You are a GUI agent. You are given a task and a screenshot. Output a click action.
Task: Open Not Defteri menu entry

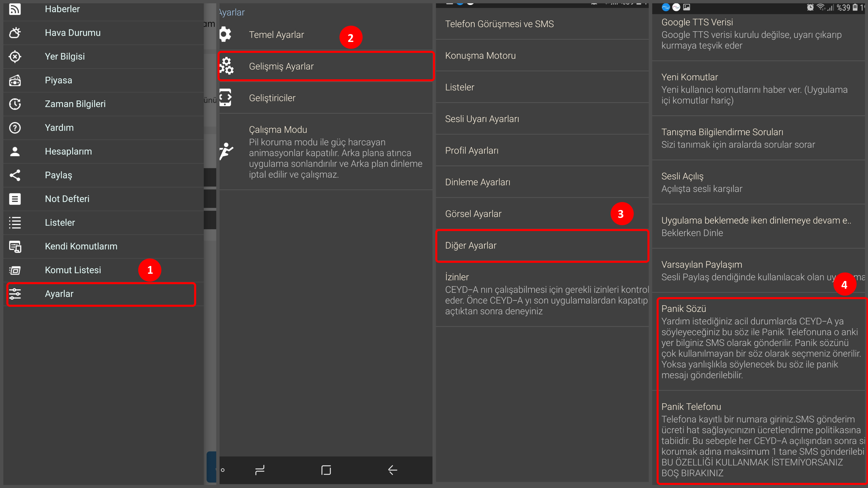(x=103, y=199)
